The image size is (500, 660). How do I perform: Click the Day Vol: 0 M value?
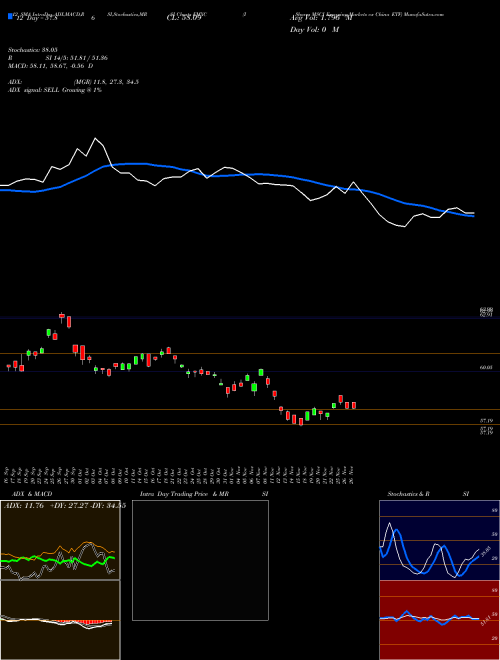(314, 30)
